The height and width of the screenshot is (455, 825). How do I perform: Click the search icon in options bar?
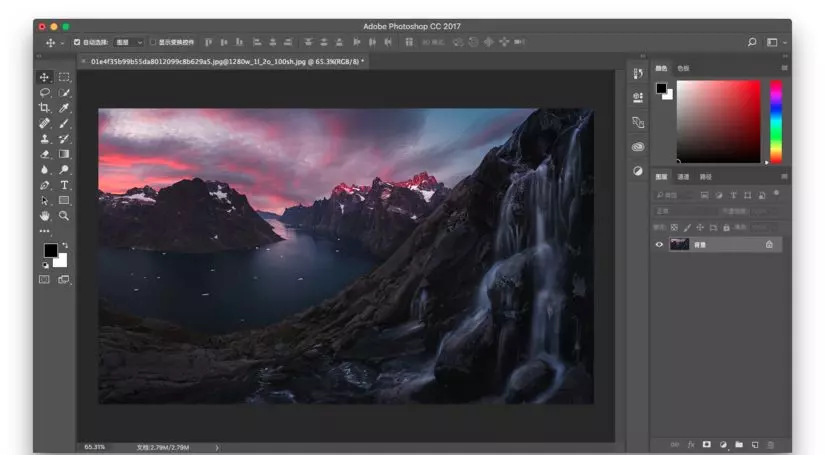click(x=752, y=42)
